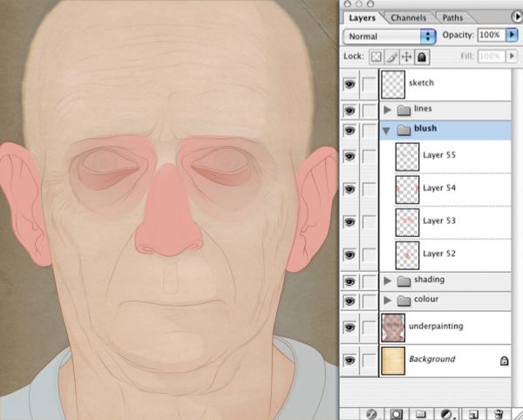Switch to the Channels tab
Viewport: 523px width, 420px height.
pyautogui.click(x=408, y=17)
